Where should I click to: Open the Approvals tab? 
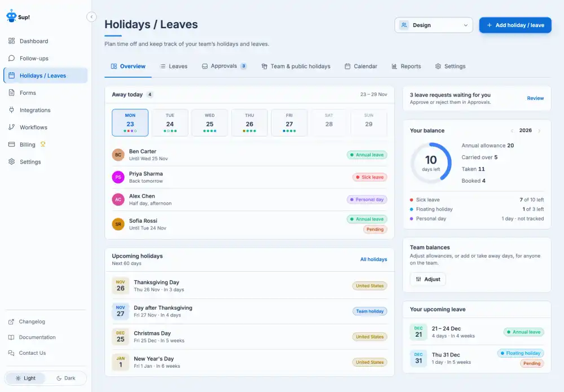[x=224, y=66]
